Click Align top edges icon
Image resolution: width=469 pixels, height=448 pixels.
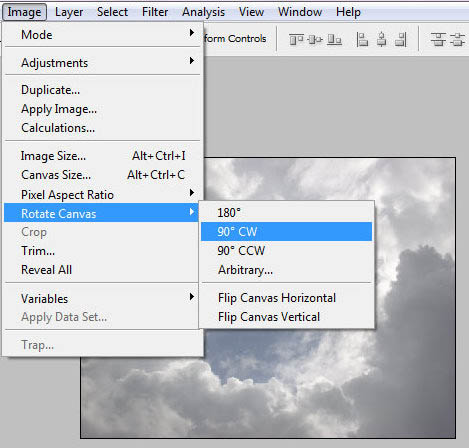pyautogui.click(x=296, y=40)
